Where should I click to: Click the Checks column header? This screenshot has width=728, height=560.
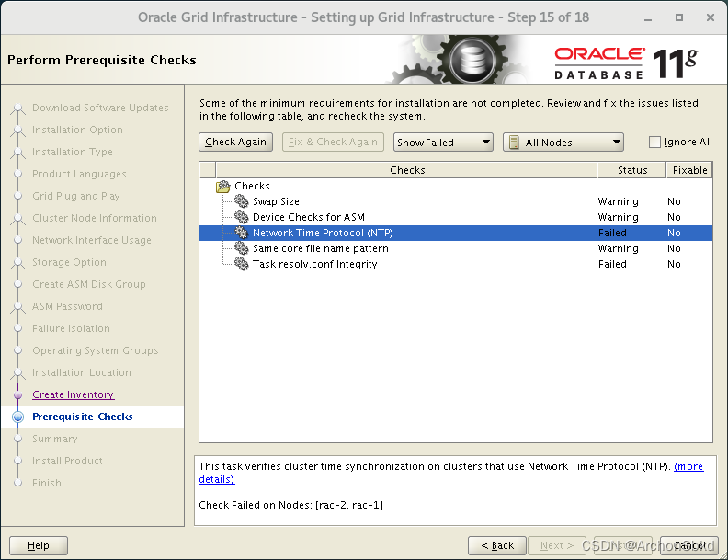[x=406, y=170]
